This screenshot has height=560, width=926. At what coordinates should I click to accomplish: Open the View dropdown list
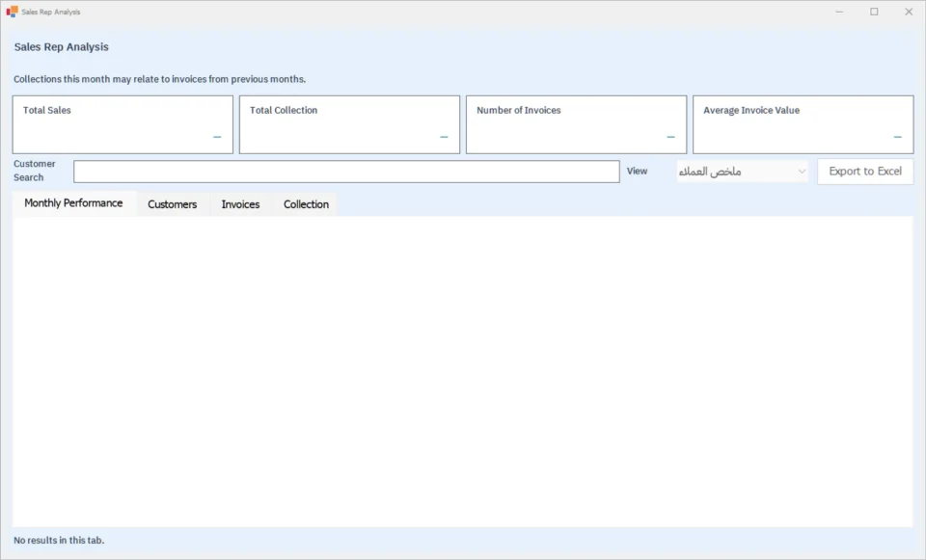tap(743, 172)
